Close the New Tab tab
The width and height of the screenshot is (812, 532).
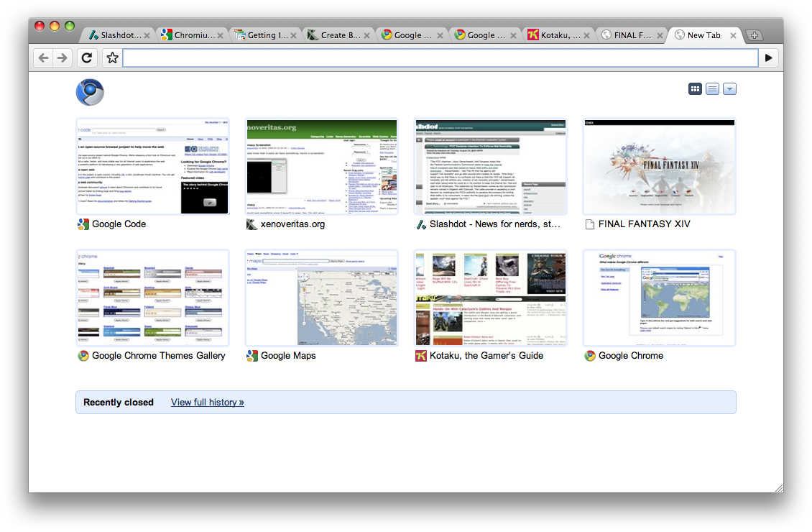[733, 36]
